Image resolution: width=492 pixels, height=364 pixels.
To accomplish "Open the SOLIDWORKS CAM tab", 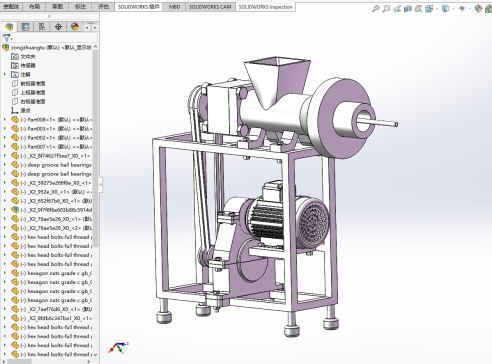I will (210, 6).
